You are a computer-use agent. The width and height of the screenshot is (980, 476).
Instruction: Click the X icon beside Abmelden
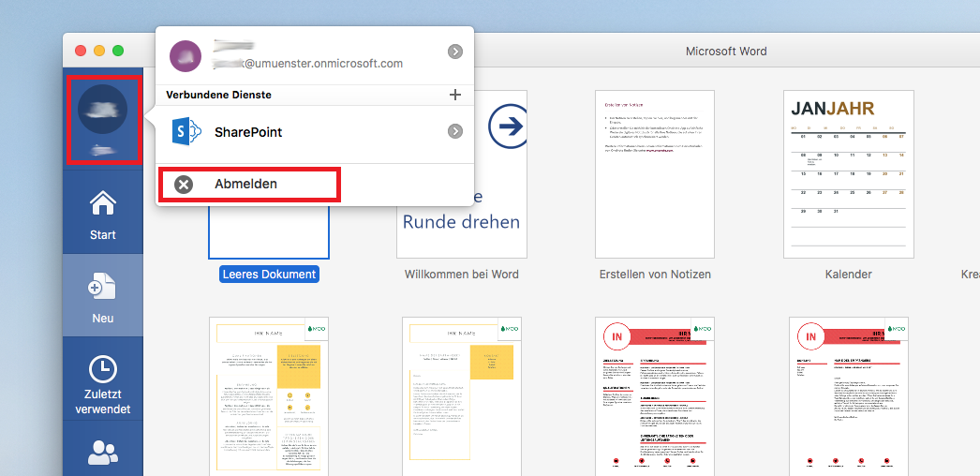tap(184, 185)
